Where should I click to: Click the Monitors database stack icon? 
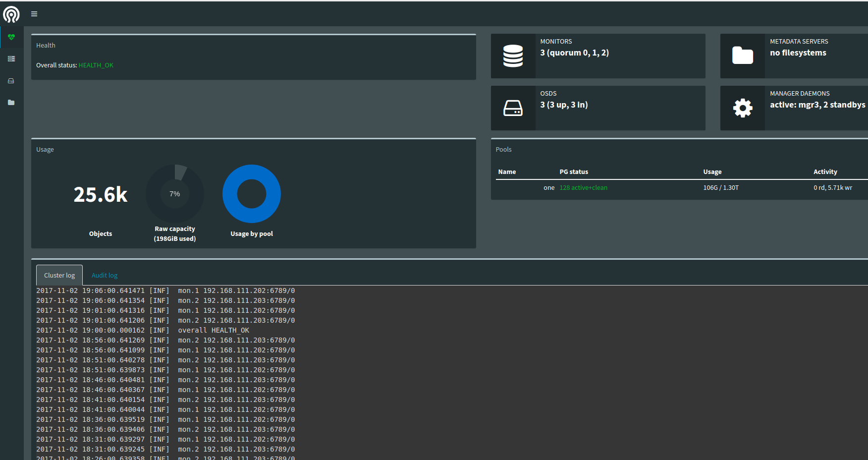point(513,56)
